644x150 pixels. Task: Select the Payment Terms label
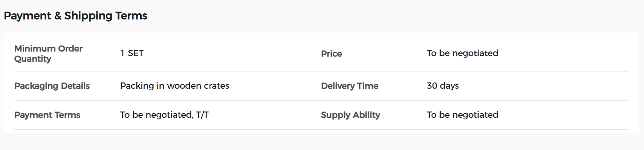(47, 115)
